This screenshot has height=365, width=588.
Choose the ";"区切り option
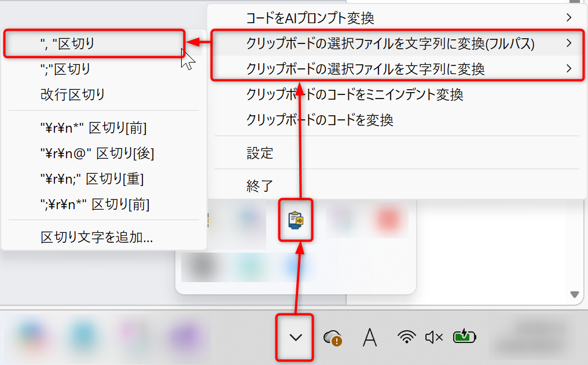(x=65, y=69)
